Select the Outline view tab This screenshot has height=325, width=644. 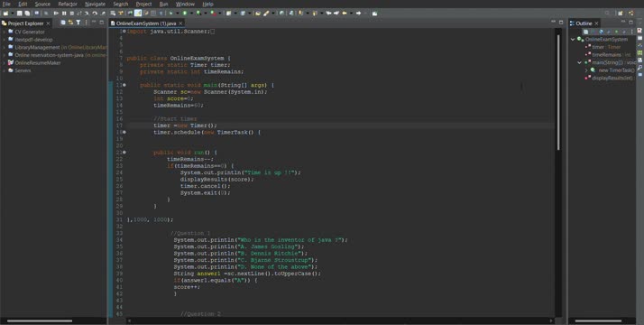point(584,23)
